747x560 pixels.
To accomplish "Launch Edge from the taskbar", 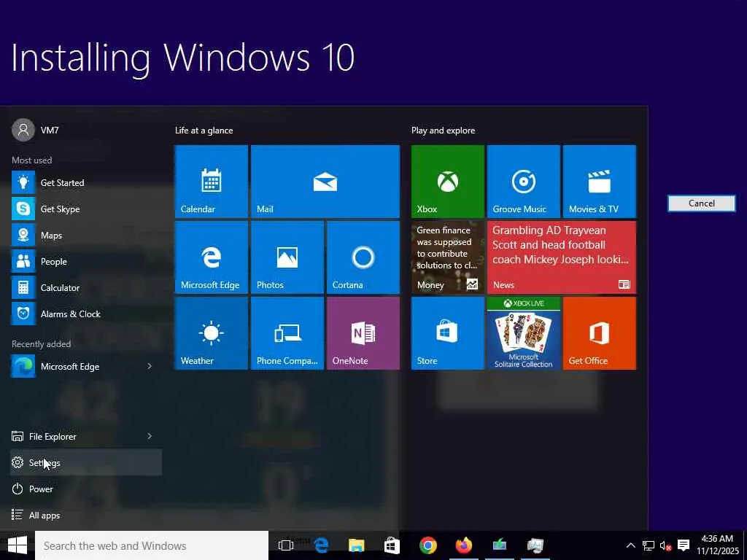I will [x=321, y=545].
